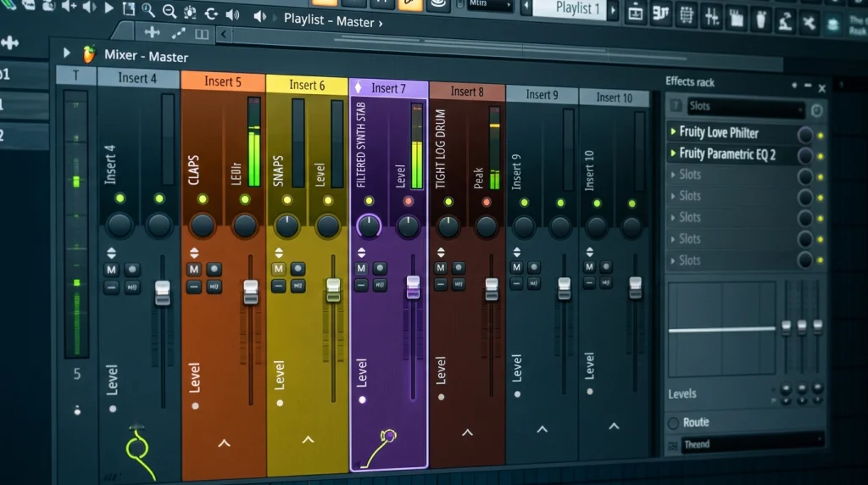Toggle the yellow LED beside Fruity Parametric EQ 2
Viewport: 868px width, 485px height.
point(821,157)
